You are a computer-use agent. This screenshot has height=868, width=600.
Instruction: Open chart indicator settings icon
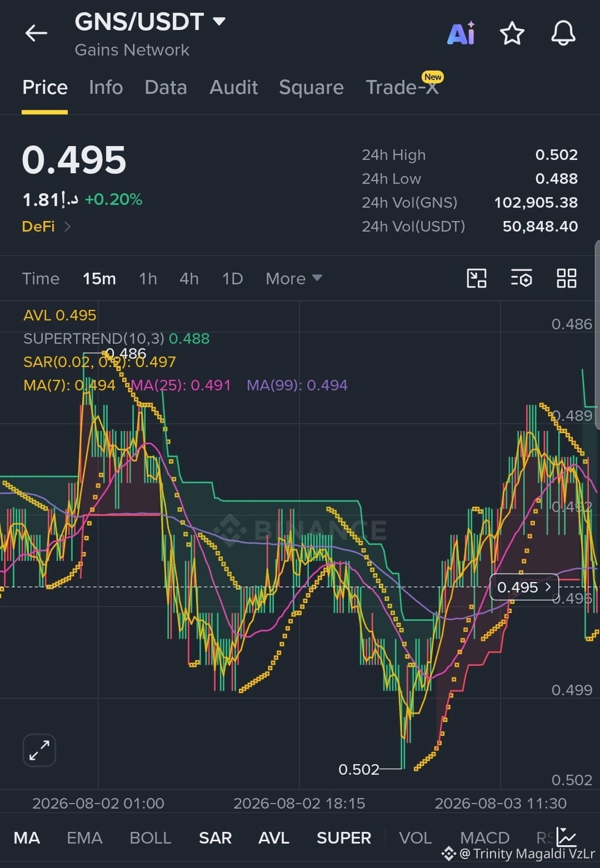(x=521, y=278)
